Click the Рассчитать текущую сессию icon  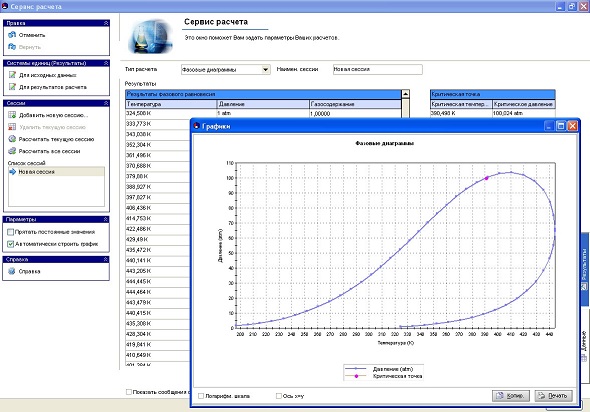(x=12, y=139)
